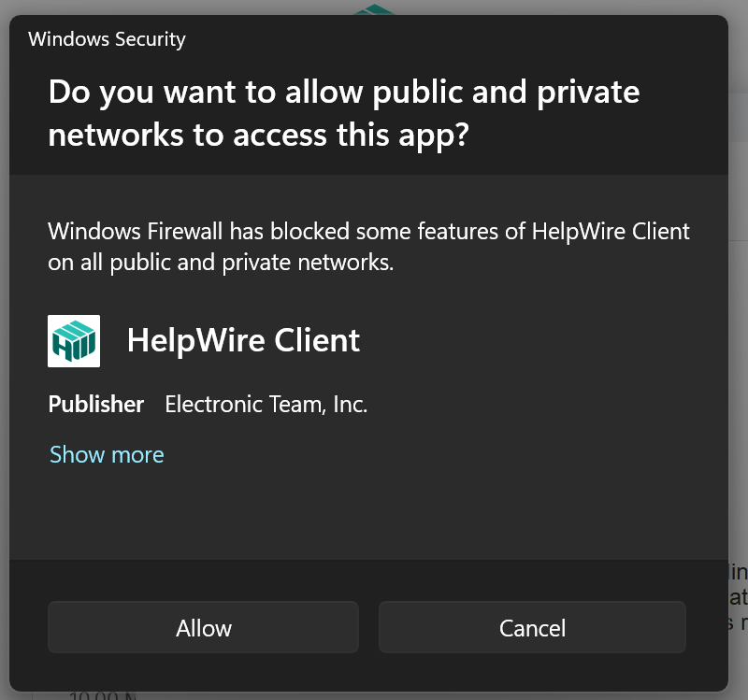Click heading line "networks to access this app?"
Screen dimensions: 748x700
click(x=257, y=136)
